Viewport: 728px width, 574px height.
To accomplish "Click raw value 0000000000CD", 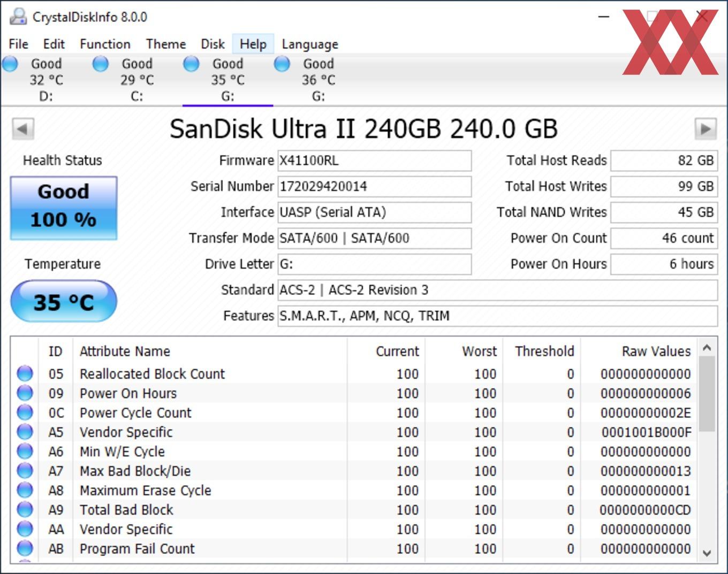I will pyautogui.click(x=645, y=510).
